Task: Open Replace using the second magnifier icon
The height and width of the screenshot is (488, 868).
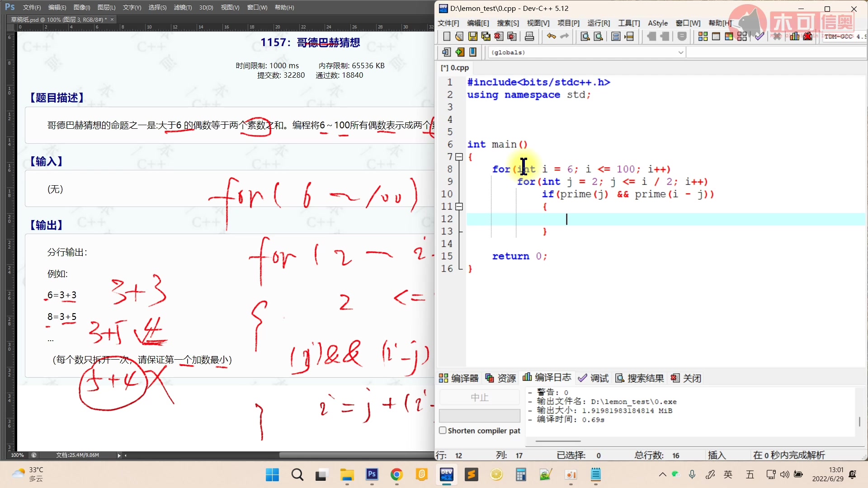Action: [x=598, y=37]
